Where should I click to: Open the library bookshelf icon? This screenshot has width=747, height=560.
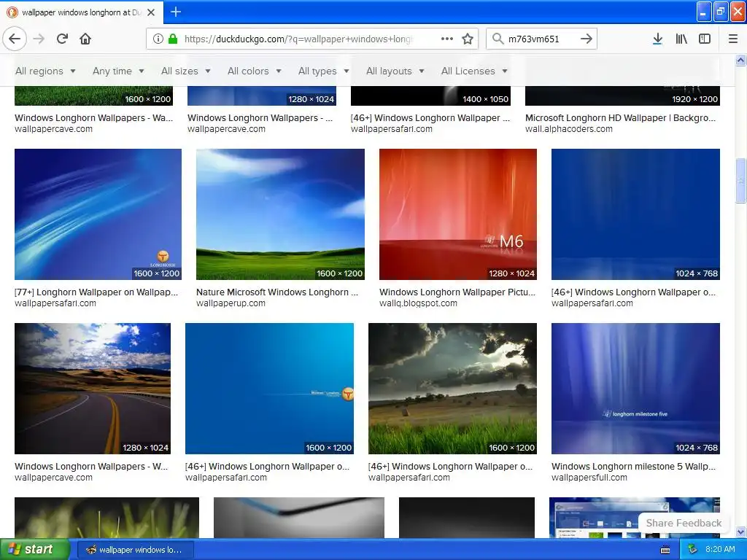click(681, 39)
